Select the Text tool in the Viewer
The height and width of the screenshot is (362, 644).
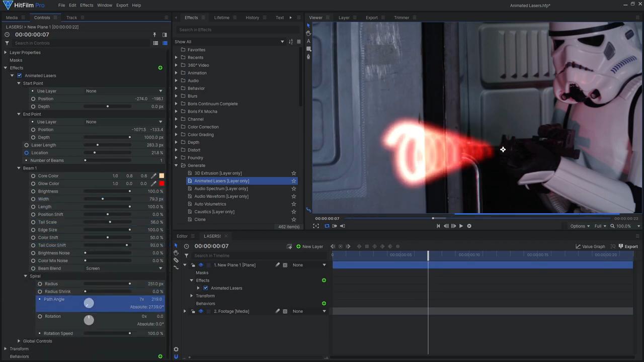click(x=308, y=41)
